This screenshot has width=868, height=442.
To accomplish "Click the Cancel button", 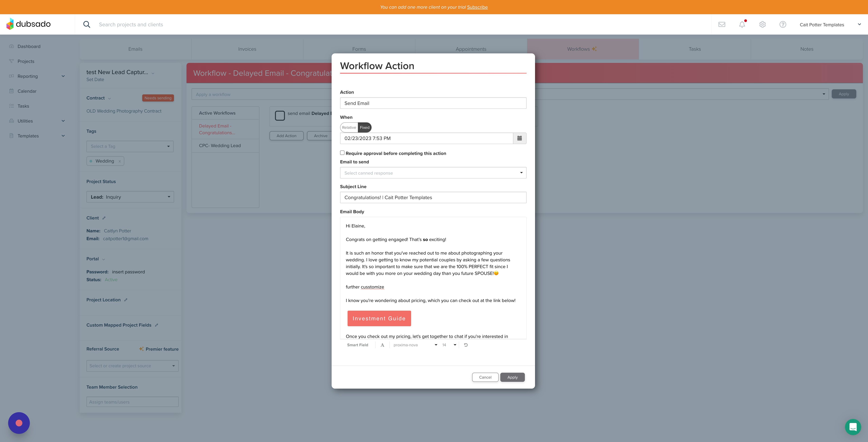I will point(485,377).
